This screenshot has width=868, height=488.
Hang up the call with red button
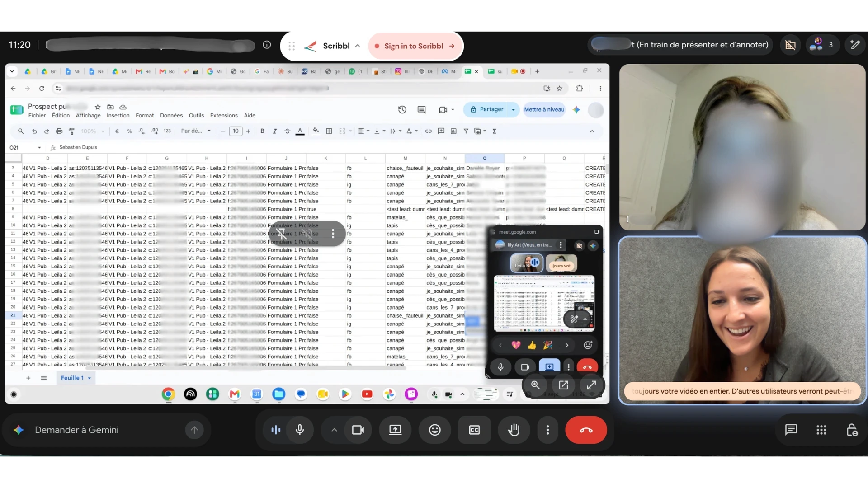586,430
